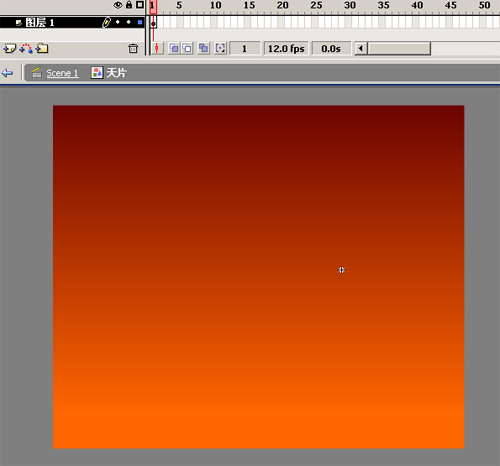Enable the Onion Skin button

tap(174, 49)
